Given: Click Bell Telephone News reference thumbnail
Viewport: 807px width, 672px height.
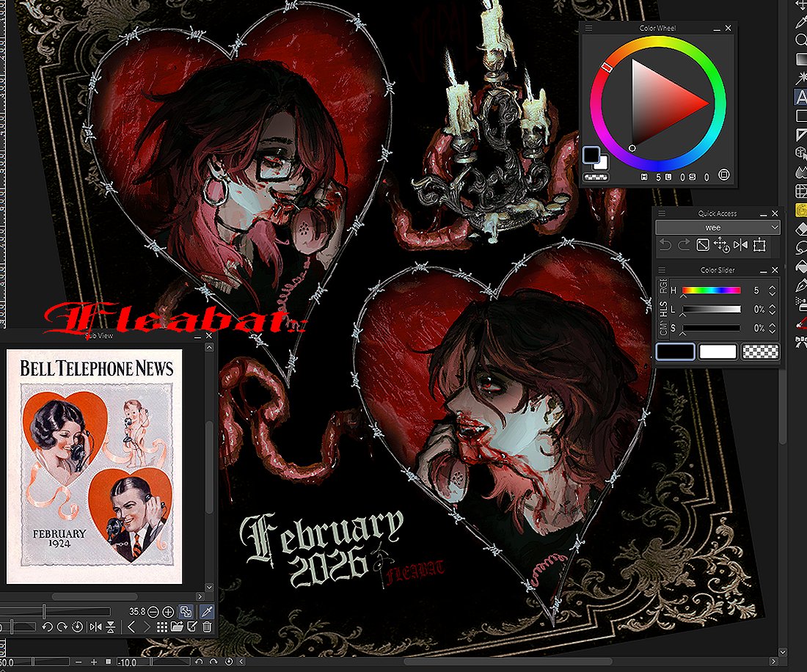Looking at the screenshot, I should [x=95, y=466].
